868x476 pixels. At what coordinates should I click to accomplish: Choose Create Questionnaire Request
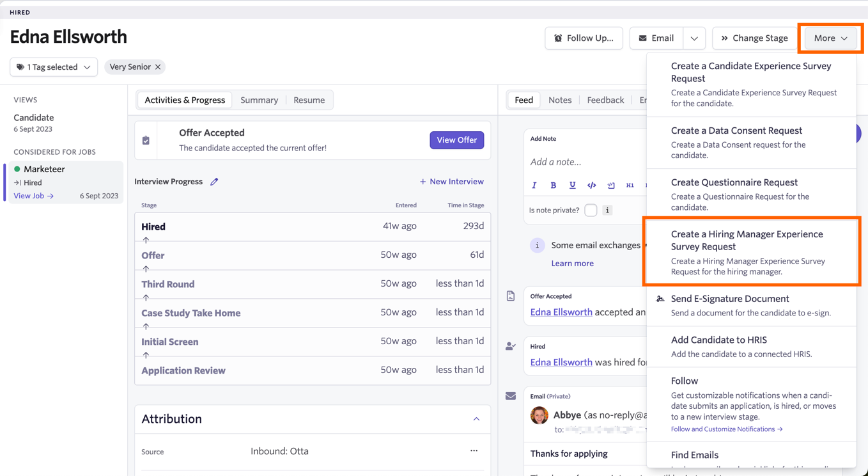click(x=752, y=194)
